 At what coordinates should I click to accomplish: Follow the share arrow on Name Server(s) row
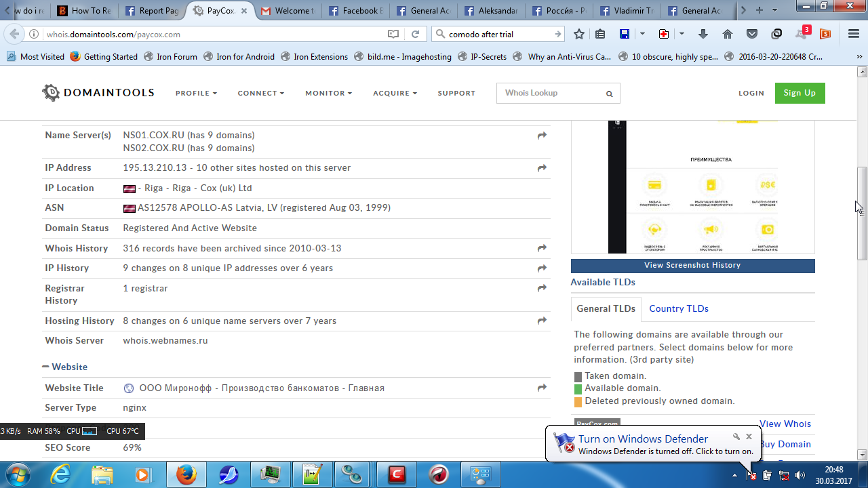click(542, 136)
